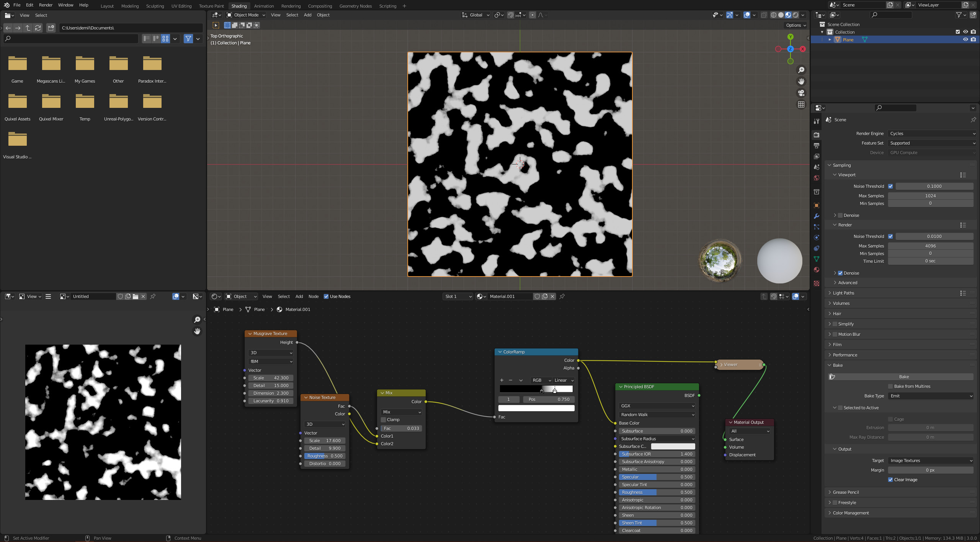Click the camera view icon in viewport

801,93
